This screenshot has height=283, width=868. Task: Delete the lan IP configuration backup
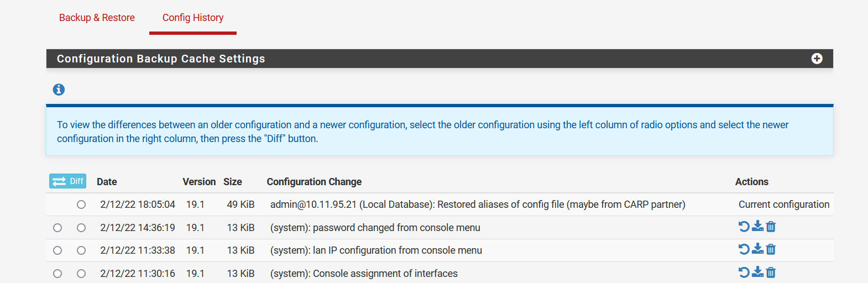pyautogui.click(x=771, y=249)
